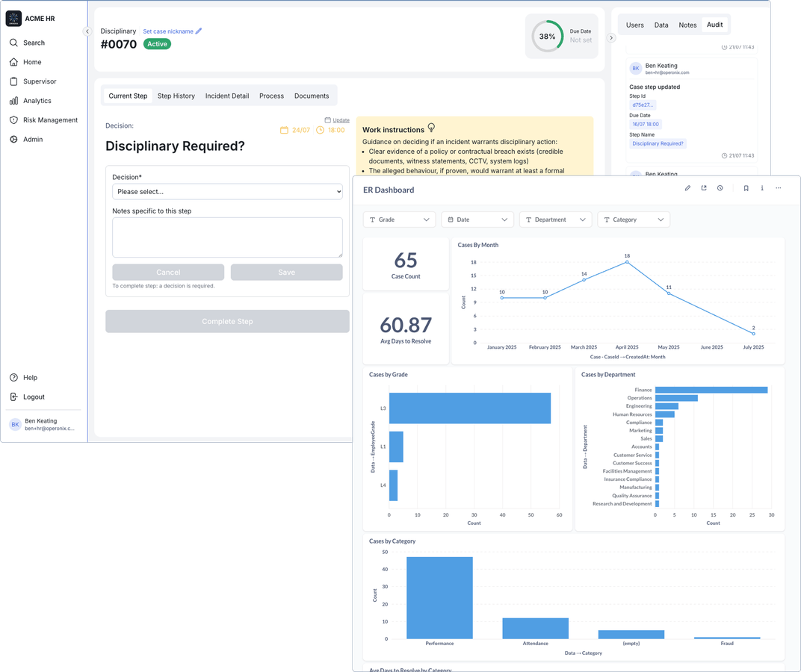Click the 38% circular progress indicator

[547, 37]
